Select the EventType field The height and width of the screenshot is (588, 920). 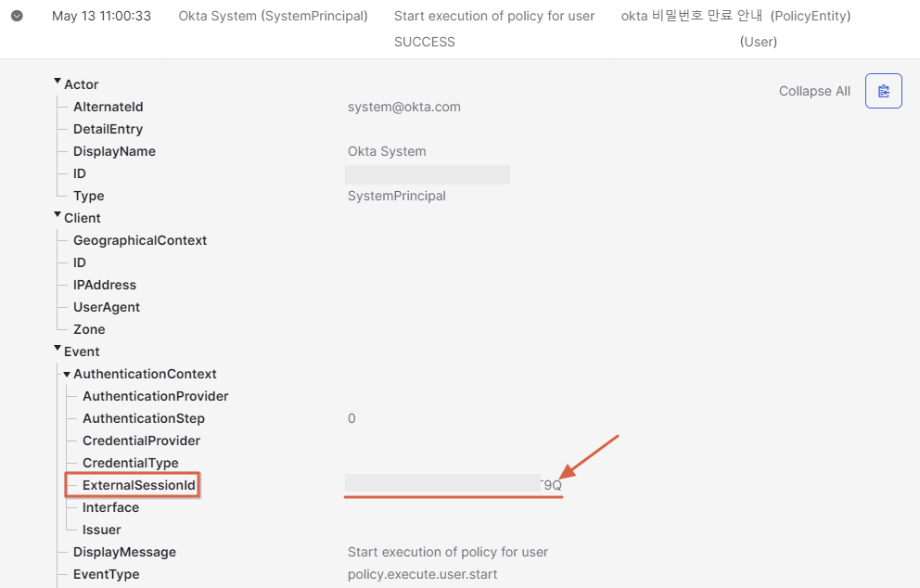pos(107,574)
